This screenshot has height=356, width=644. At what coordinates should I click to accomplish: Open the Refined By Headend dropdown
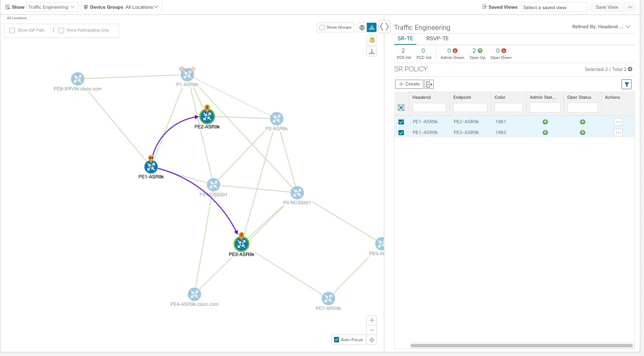(x=601, y=27)
